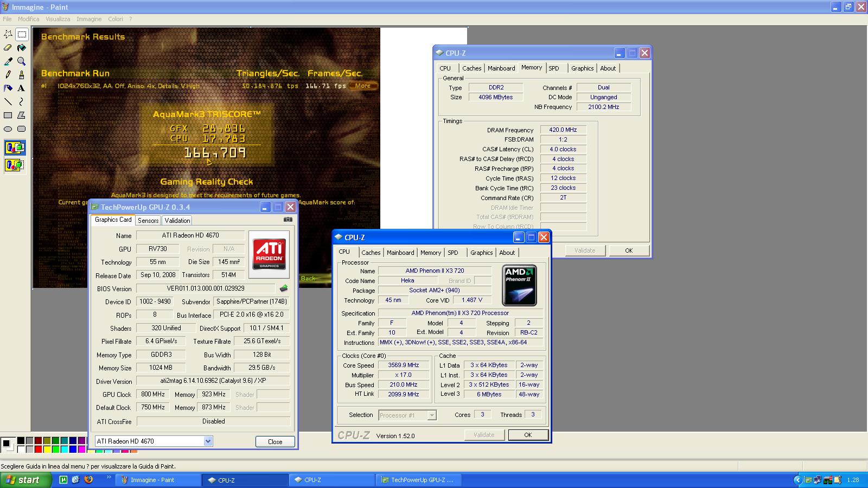Select the rectangular Select tool in Paint
Image resolution: width=868 pixels, height=488 pixels.
22,34
